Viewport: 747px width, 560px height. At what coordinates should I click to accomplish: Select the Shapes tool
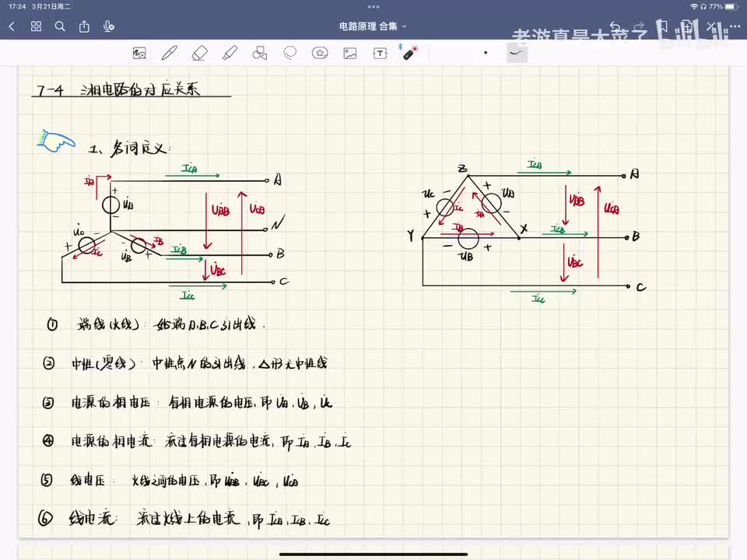pos(260,53)
